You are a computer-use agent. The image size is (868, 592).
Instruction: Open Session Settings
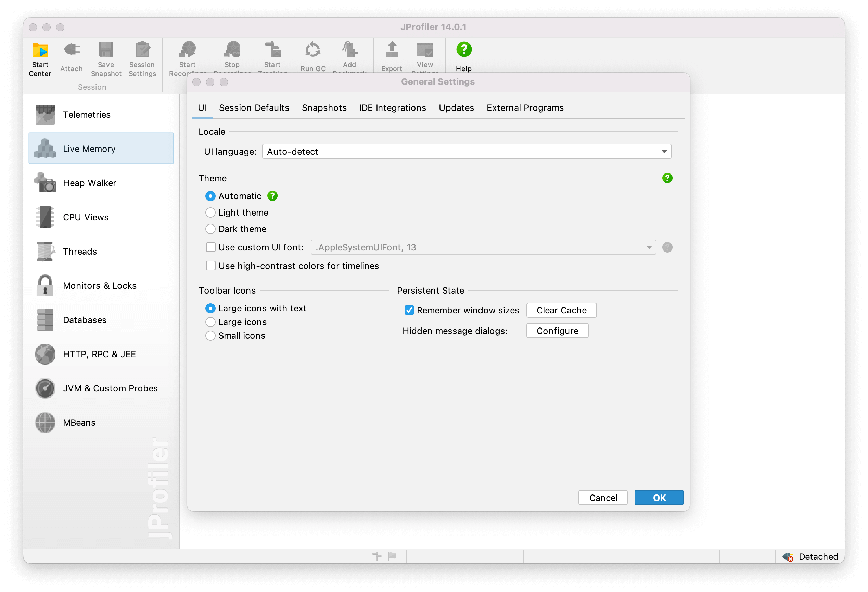click(x=142, y=59)
